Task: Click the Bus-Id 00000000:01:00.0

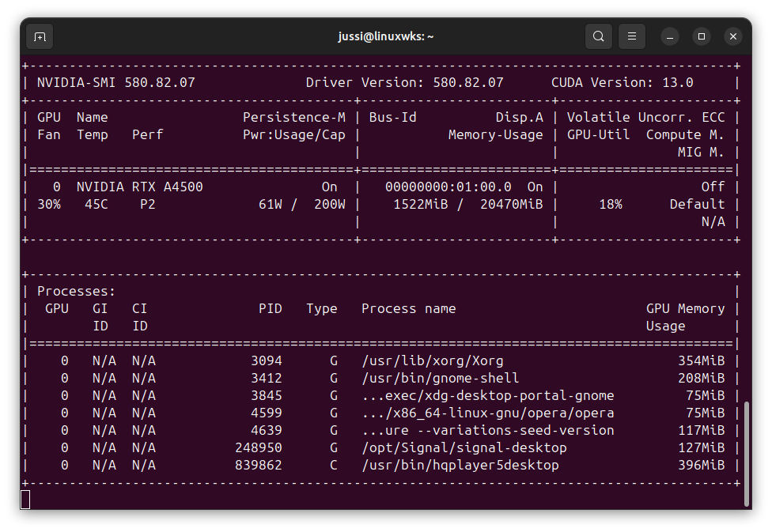Action: [x=448, y=187]
